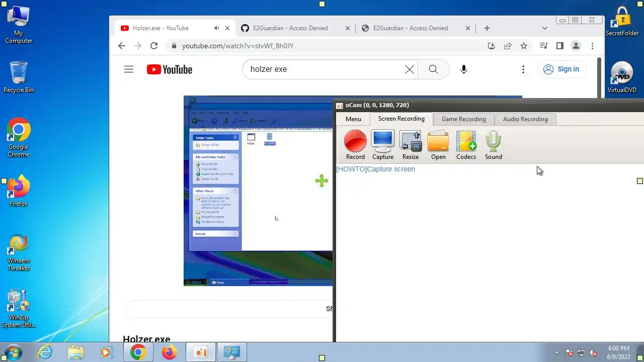644x362 pixels.
Task: Click the Capture monitor icon in oCam
Action: coord(382,145)
